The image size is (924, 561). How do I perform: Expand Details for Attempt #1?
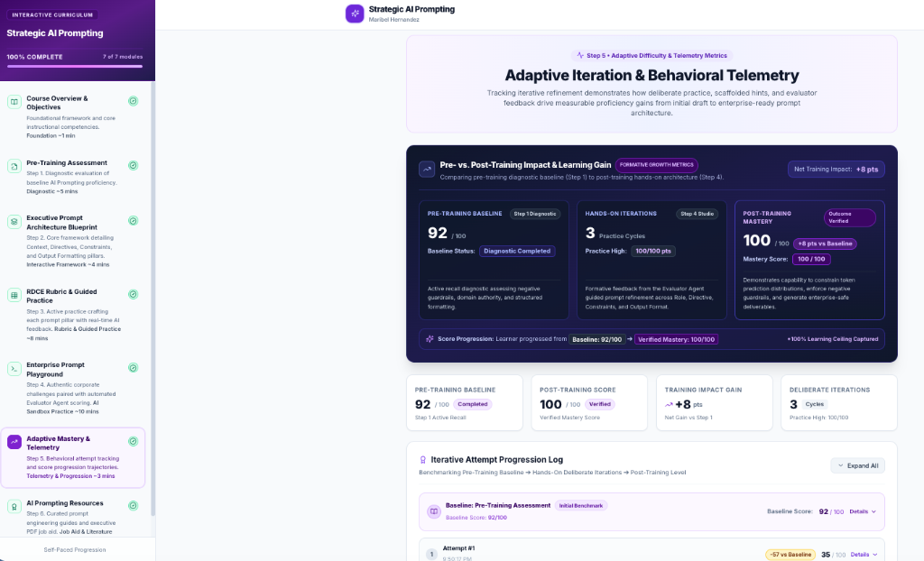pyautogui.click(x=864, y=555)
